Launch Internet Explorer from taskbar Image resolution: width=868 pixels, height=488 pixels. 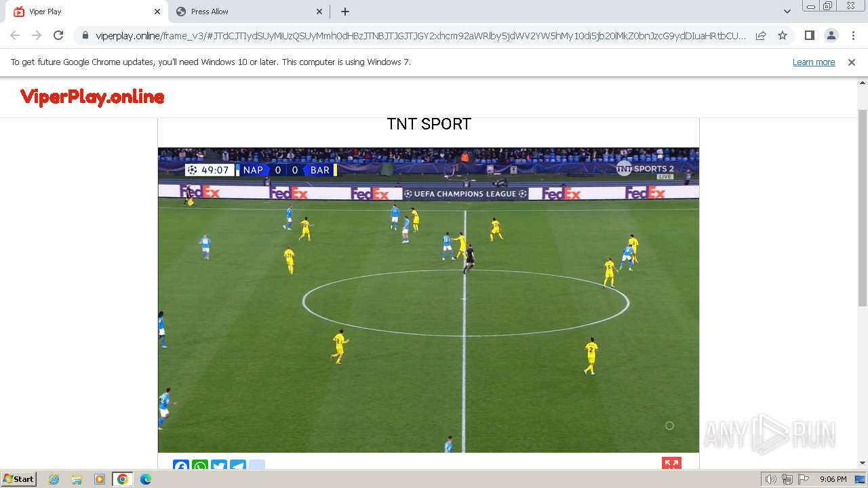click(x=54, y=479)
